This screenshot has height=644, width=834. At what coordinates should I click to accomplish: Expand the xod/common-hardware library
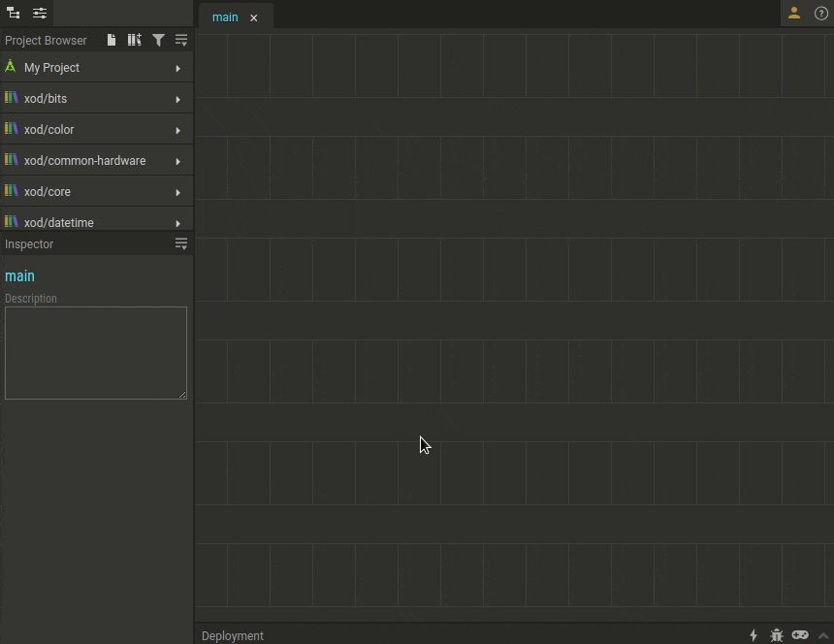pyautogui.click(x=177, y=161)
